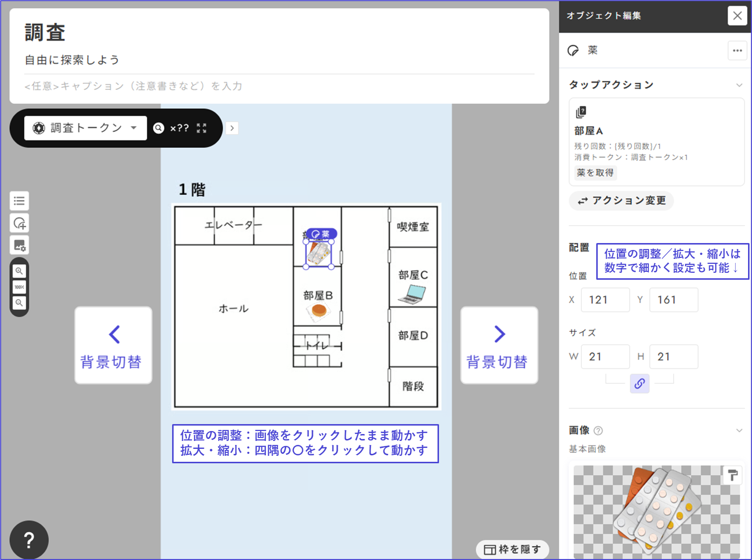Collapse the 画像 section chevron

[739, 431]
